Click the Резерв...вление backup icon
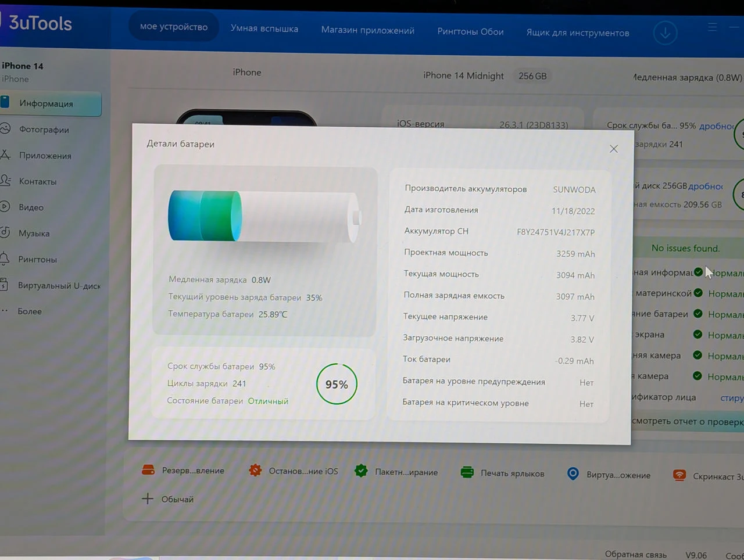 coord(148,470)
